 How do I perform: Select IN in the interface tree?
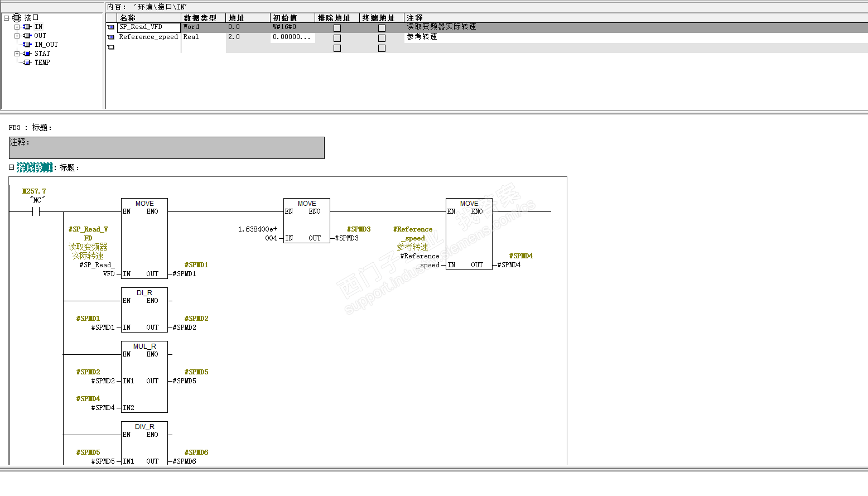pos(38,27)
